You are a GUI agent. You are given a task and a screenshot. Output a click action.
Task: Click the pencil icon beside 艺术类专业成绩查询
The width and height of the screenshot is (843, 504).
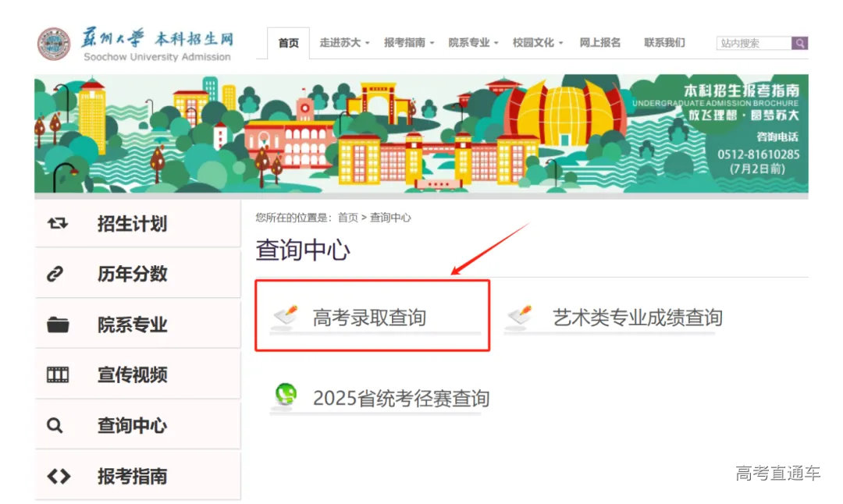point(521,316)
